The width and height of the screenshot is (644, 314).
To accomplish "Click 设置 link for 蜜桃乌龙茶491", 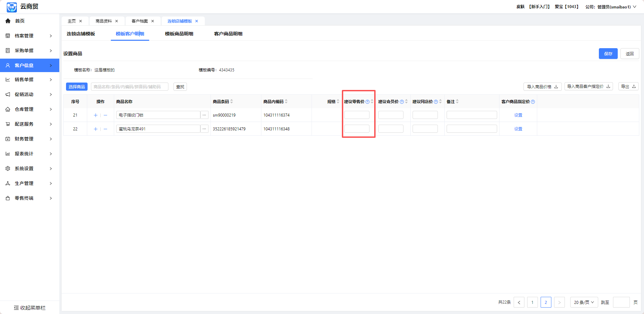I will pos(518,129).
